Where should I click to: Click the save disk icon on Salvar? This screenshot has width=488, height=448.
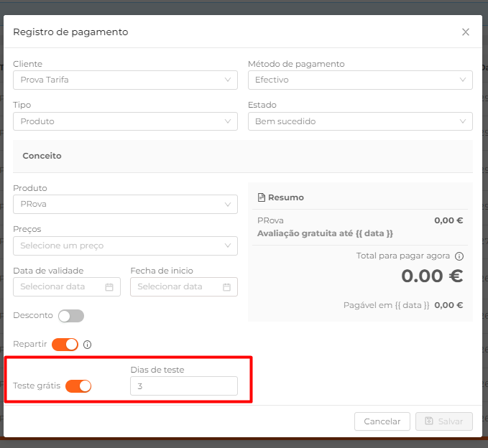429,421
